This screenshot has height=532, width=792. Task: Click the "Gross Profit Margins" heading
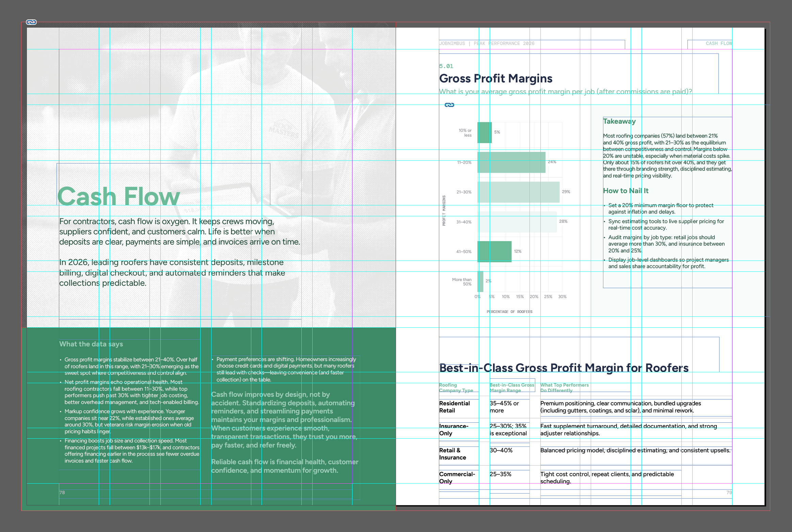tap(495, 78)
